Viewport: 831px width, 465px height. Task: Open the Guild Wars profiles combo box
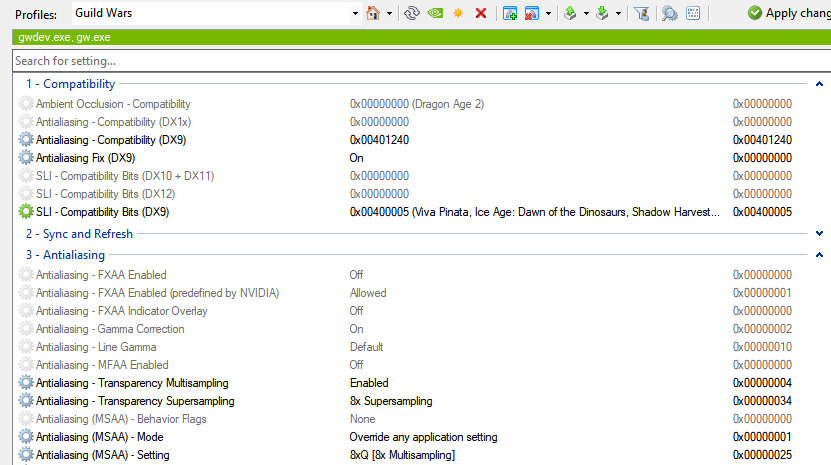(x=216, y=13)
